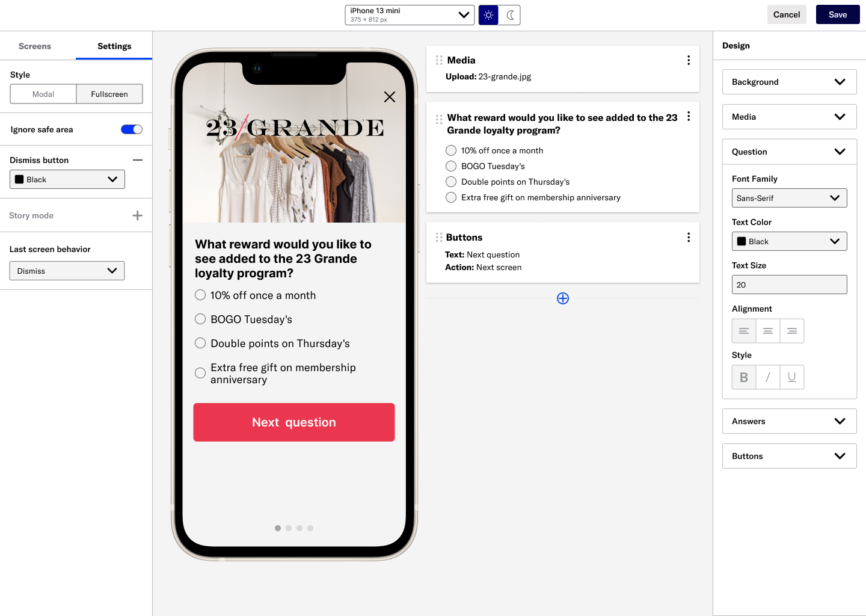Switch preview to light mode sun icon
The width and height of the screenshot is (866, 616).
(488, 15)
